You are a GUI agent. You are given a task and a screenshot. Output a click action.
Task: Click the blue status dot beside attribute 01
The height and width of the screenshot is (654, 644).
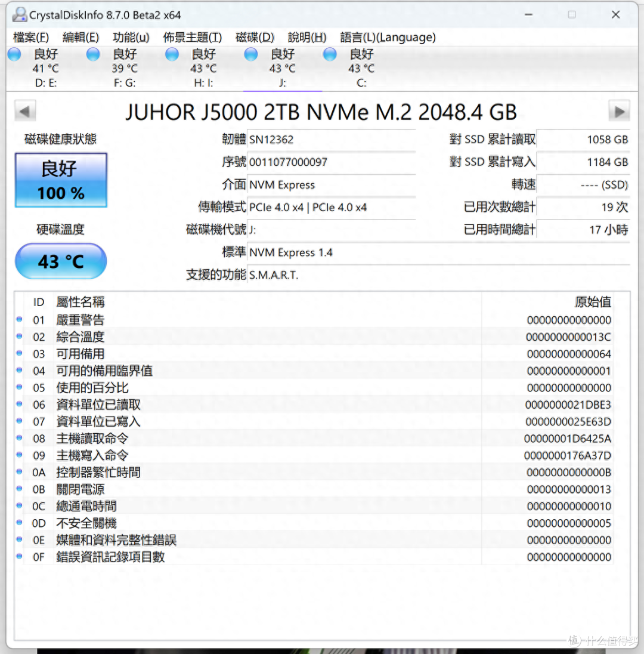tap(18, 319)
